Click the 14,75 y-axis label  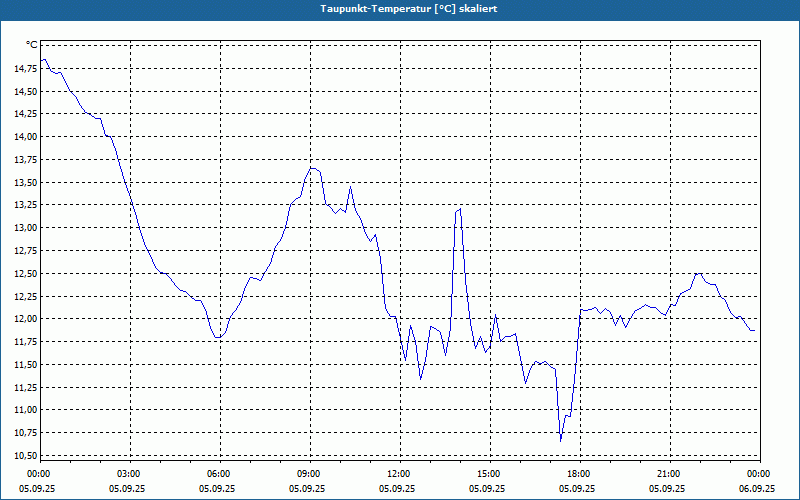[x=26, y=69]
